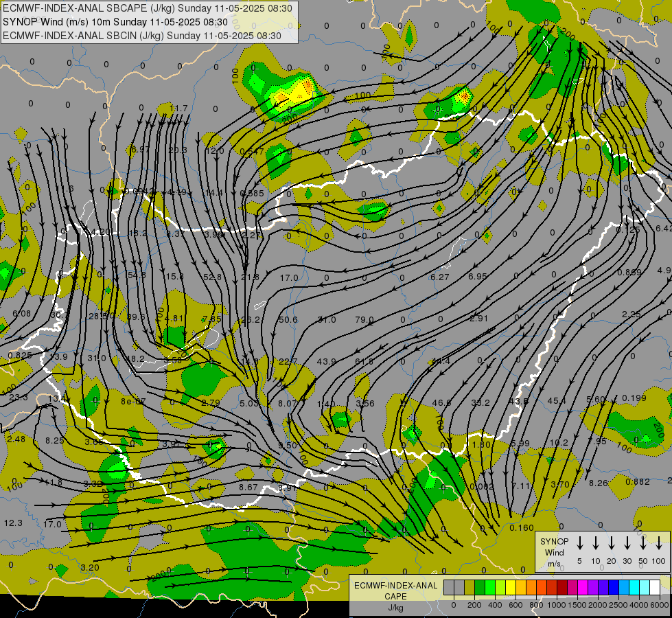Click the '6.27' value on the map

click(x=440, y=277)
